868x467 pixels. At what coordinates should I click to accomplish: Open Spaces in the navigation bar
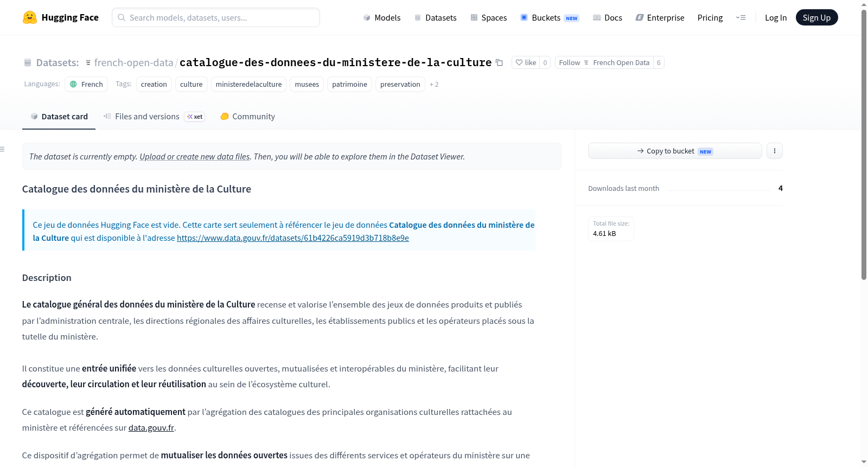pyautogui.click(x=488, y=17)
